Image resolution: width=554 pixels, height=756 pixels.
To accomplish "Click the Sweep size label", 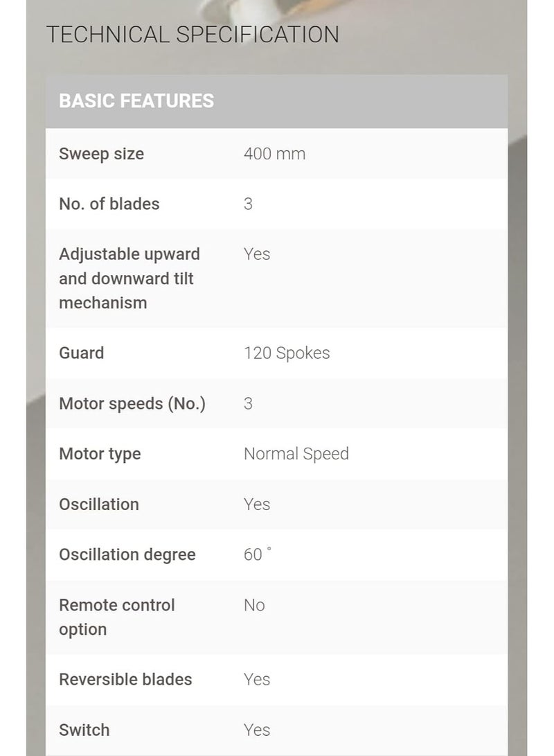I will pos(101,154).
